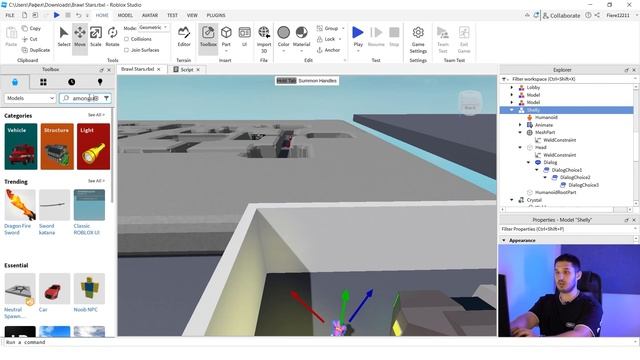Switch to the PLUGINS ribbon tab

216,15
